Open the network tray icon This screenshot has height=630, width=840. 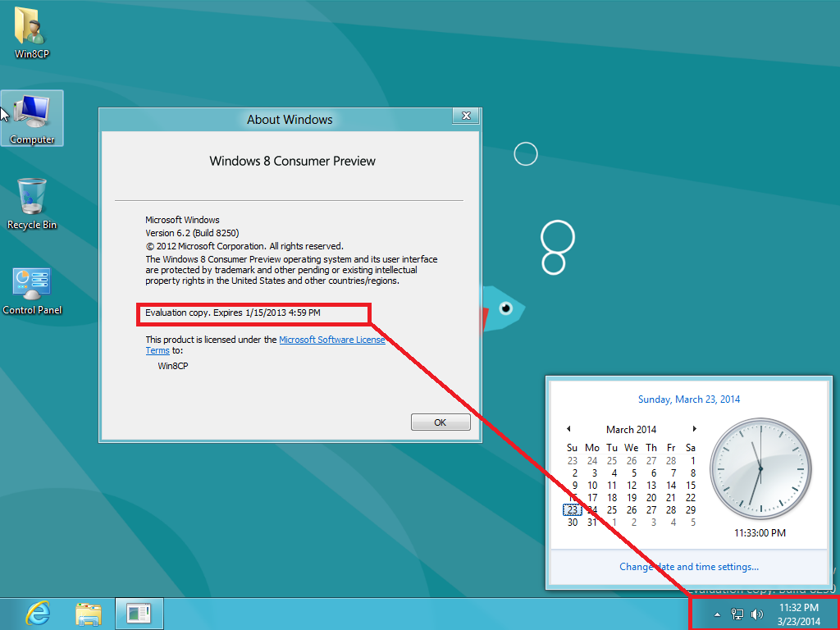coord(737,614)
